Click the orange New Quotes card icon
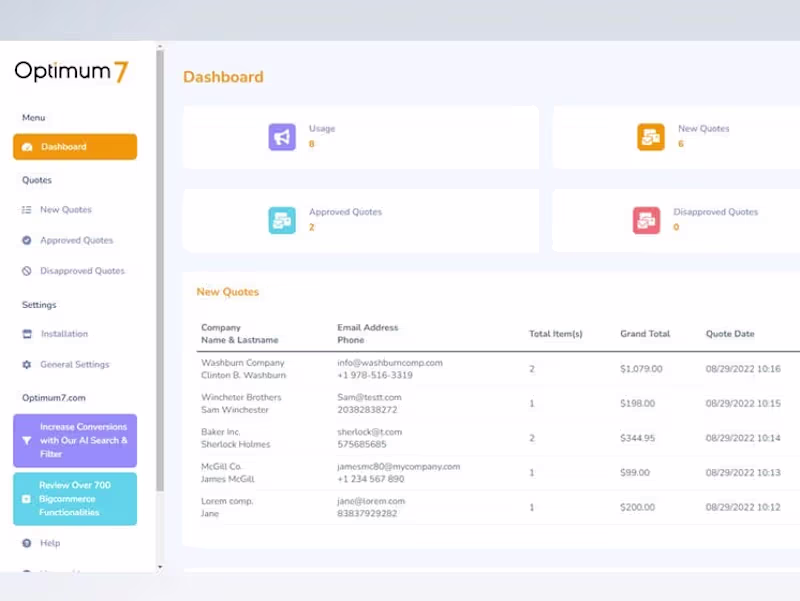 (x=651, y=137)
